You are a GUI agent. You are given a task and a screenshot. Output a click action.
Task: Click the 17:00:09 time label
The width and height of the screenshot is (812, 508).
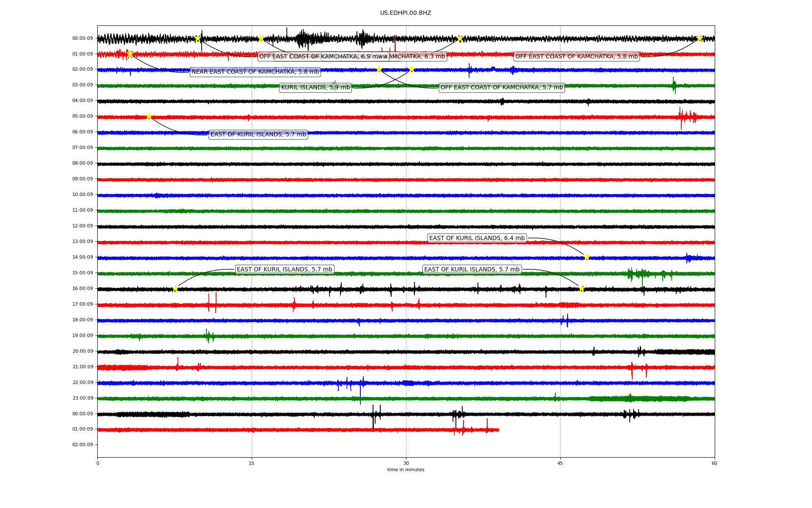(82, 304)
